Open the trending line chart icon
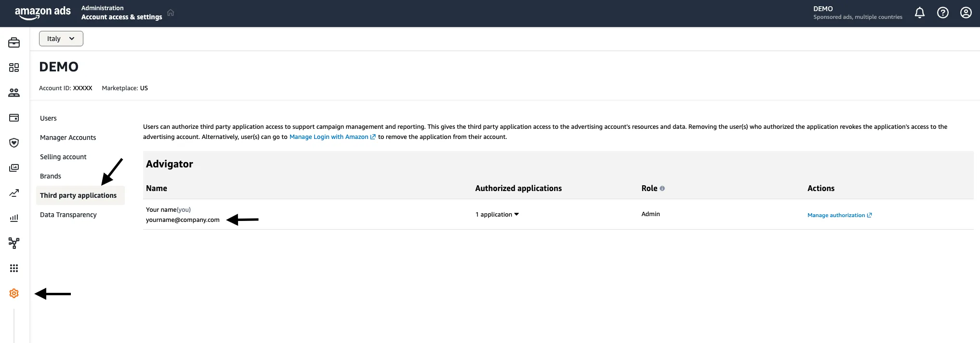 (14, 193)
